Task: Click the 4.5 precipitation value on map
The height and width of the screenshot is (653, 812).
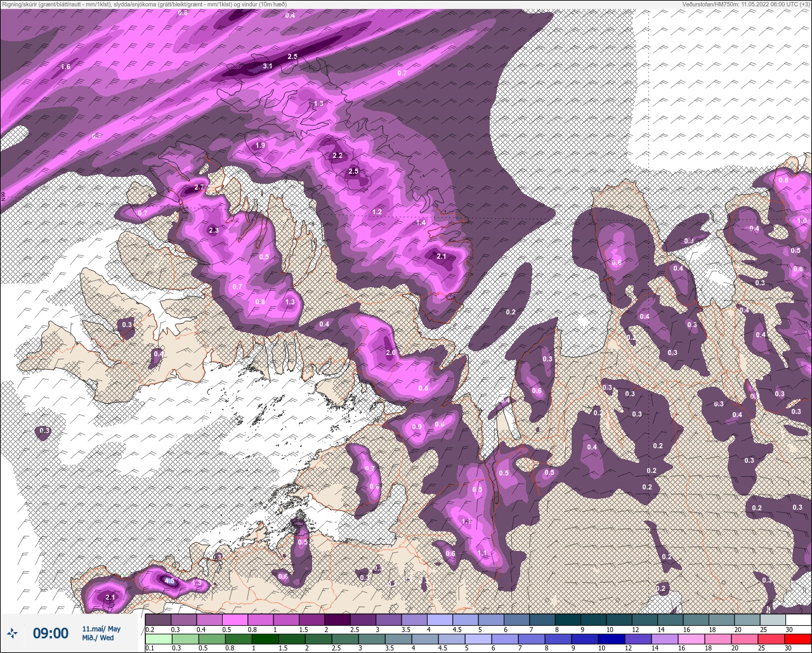Action: [x=169, y=581]
